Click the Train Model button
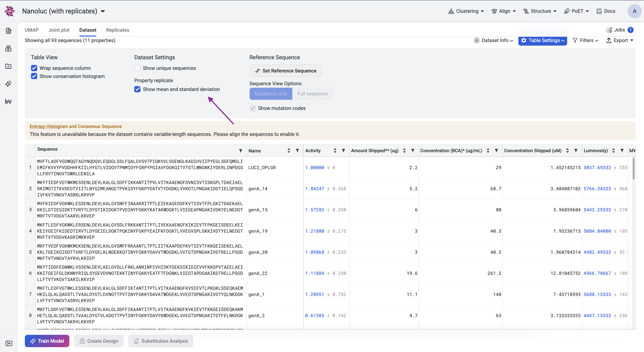This screenshot has width=644, height=352. tap(47, 341)
